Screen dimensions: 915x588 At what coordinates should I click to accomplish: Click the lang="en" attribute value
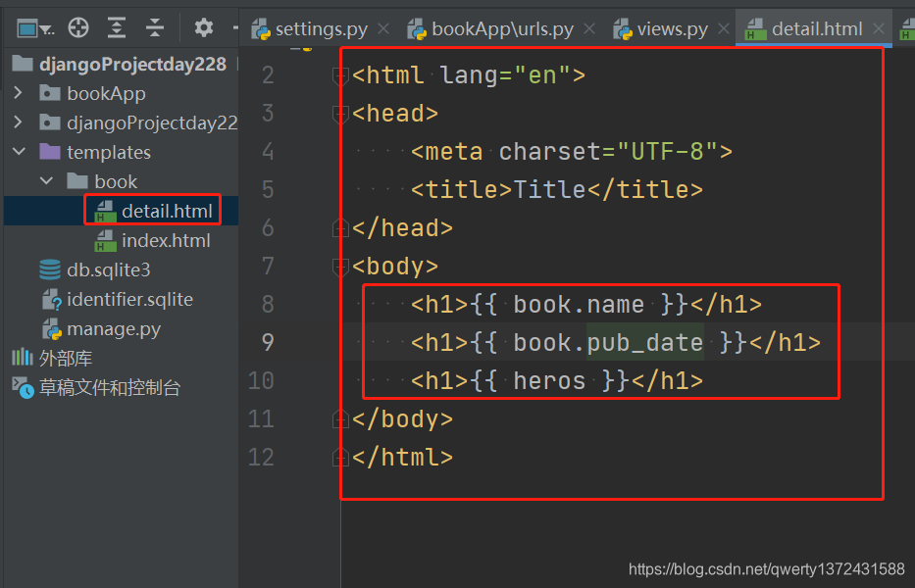542,75
